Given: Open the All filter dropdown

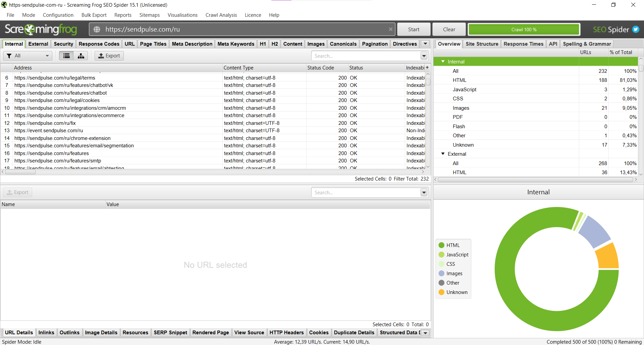Looking at the screenshot, I should [28, 56].
